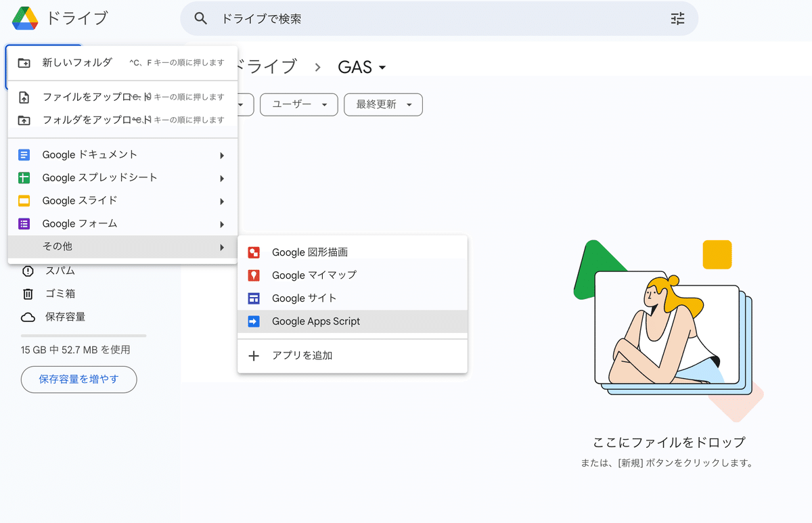Click the search magnifier icon
This screenshot has width=812, height=523.
click(200, 19)
